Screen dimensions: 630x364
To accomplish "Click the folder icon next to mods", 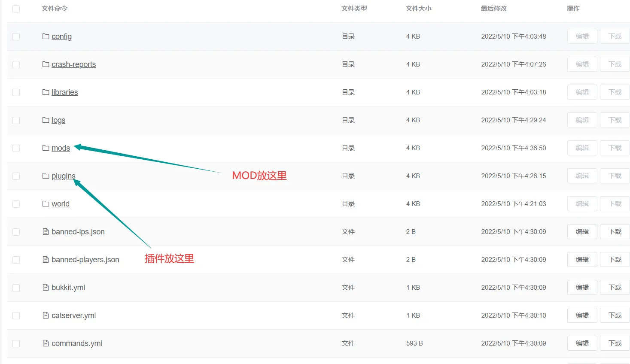I will [x=46, y=148].
